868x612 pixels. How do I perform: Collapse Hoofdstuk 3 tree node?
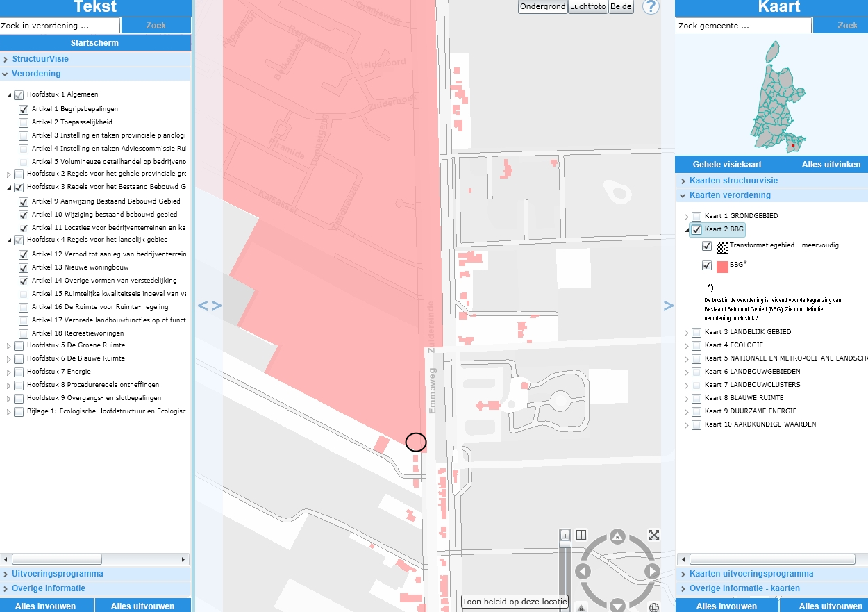10,188
